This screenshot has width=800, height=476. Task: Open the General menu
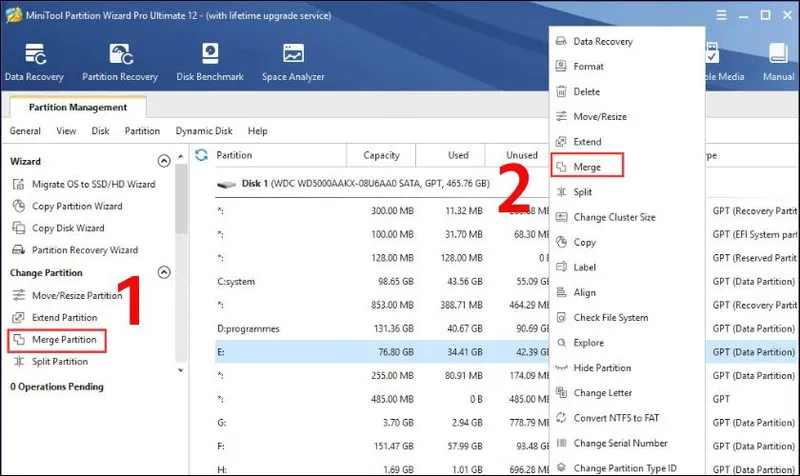coord(25,131)
